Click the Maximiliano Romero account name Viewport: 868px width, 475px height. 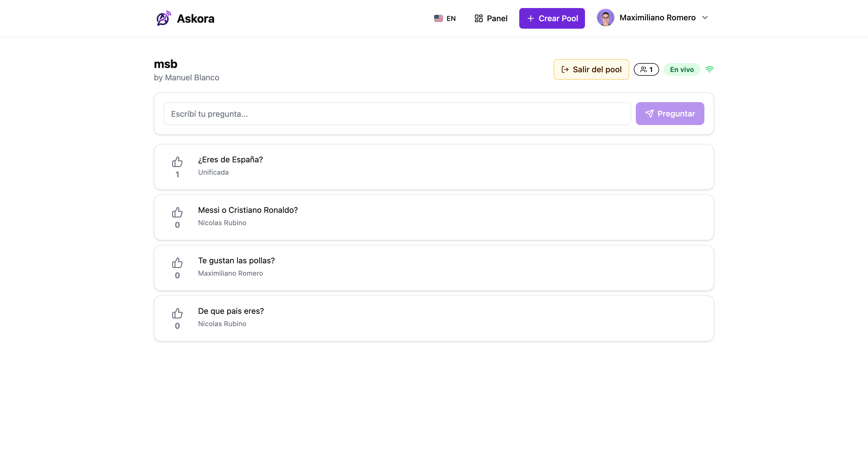657,17
